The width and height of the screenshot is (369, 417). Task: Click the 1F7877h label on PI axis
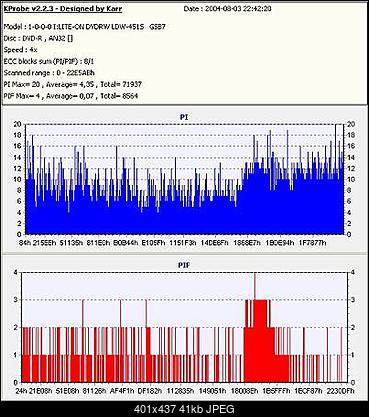coord(312,243)
